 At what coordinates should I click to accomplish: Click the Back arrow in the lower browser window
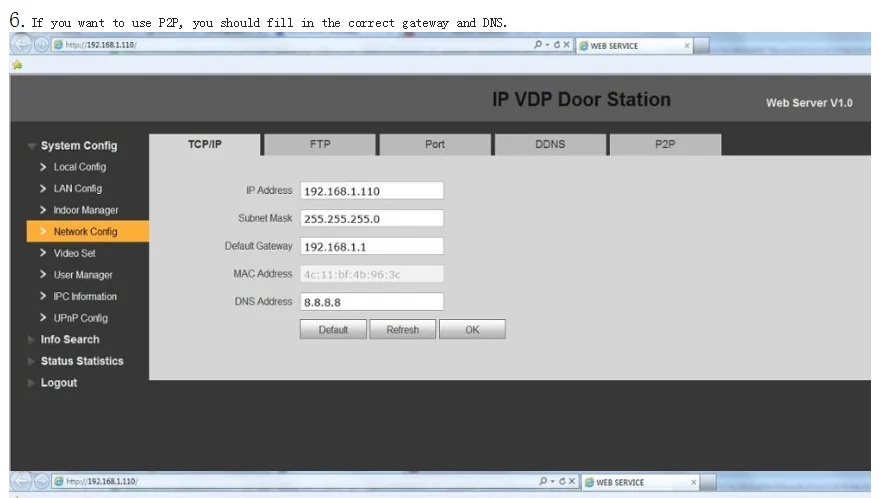(22, 481)
